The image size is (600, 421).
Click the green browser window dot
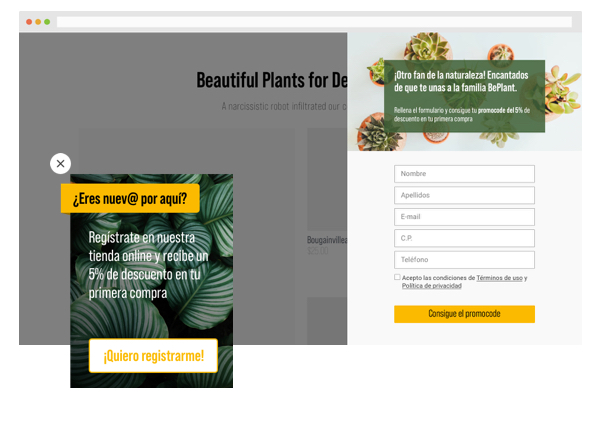point(47,21)
